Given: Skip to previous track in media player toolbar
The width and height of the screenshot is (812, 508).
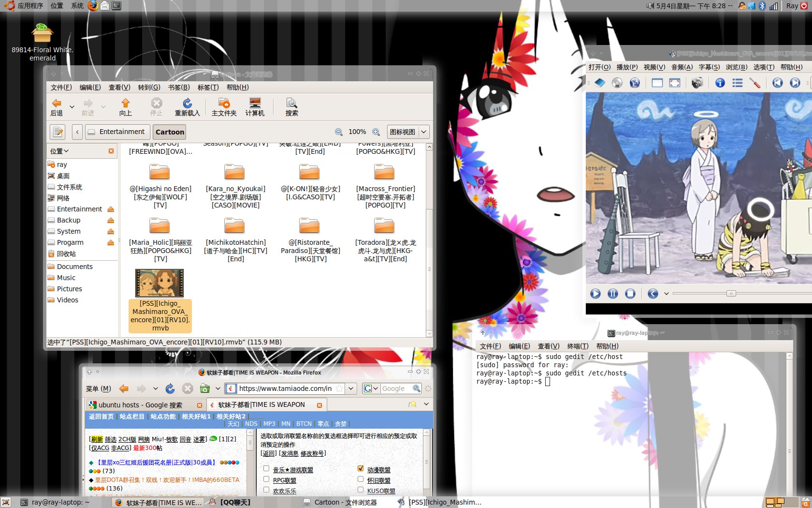Looking at the screenshot, I should pos(777,83).
